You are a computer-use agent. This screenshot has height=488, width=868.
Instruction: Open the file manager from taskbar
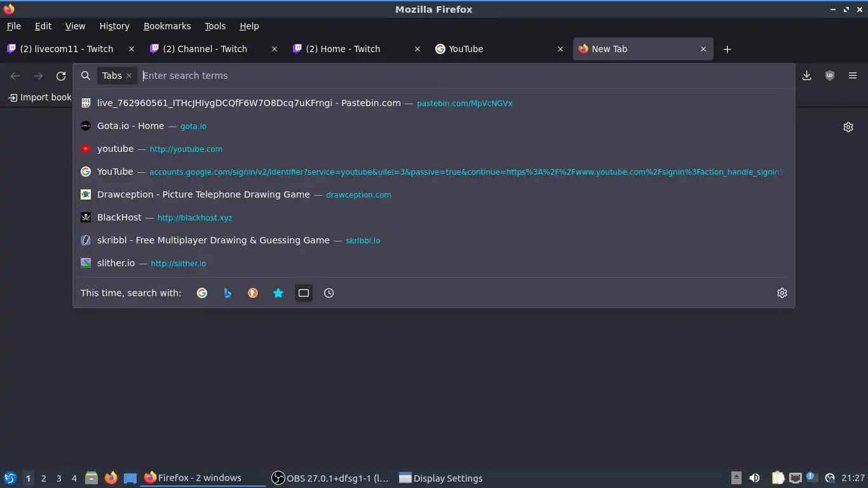pyautogui.click(x=92, y=478)
